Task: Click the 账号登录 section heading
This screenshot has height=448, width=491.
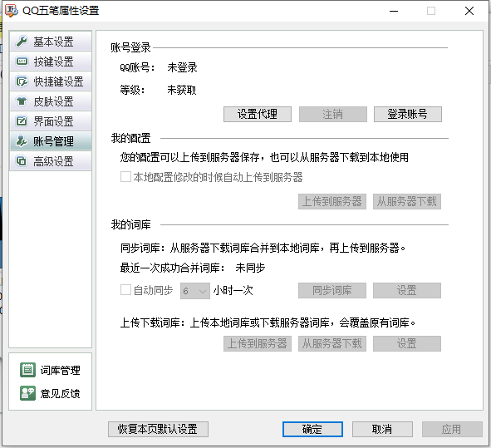Action: tap(130, 47)
